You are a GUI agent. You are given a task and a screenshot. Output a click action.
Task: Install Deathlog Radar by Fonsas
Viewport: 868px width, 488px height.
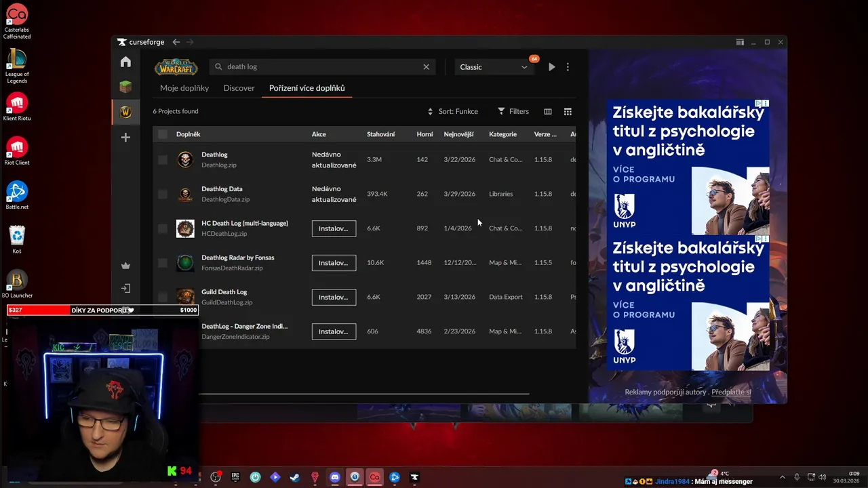tap(334, 263)
